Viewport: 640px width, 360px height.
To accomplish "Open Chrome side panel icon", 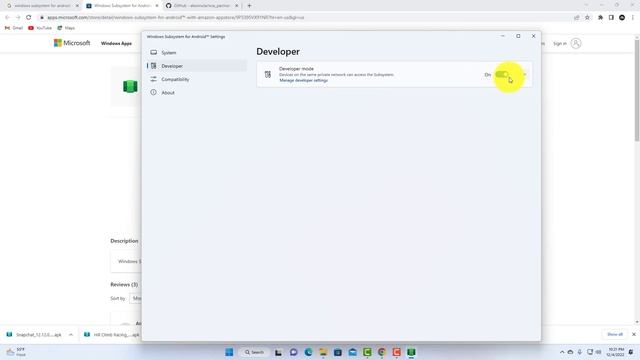I will (x=611, y=18).
